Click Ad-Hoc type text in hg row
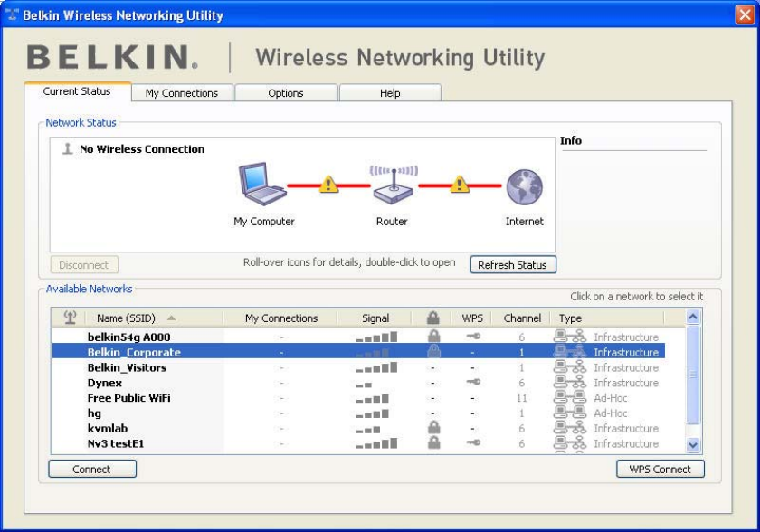 click(611, 413)
